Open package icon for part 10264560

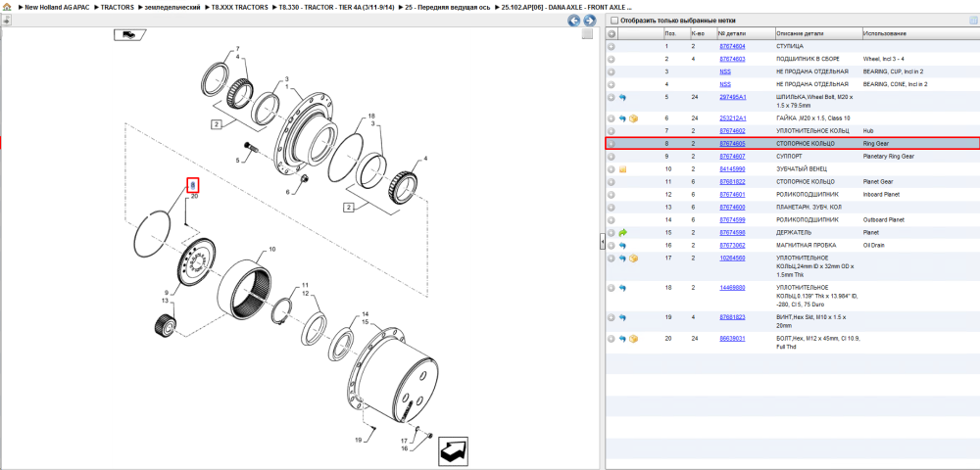pyautogui.click(x=633, y=258)
